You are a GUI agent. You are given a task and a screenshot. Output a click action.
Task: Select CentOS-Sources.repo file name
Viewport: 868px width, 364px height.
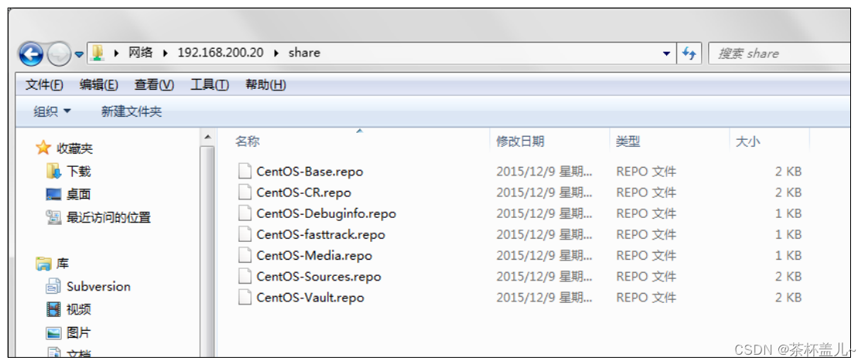click(x=319, y=277)
